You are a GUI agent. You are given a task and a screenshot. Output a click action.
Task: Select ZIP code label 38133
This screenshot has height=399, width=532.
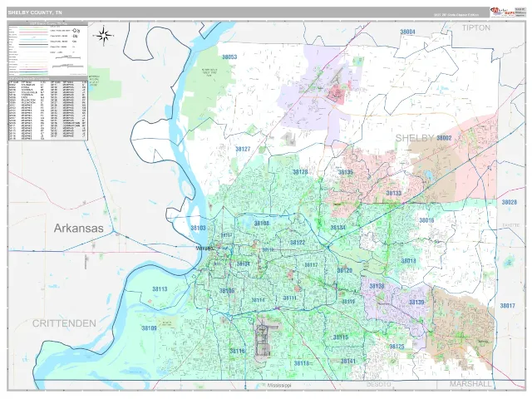click(394, 193)
